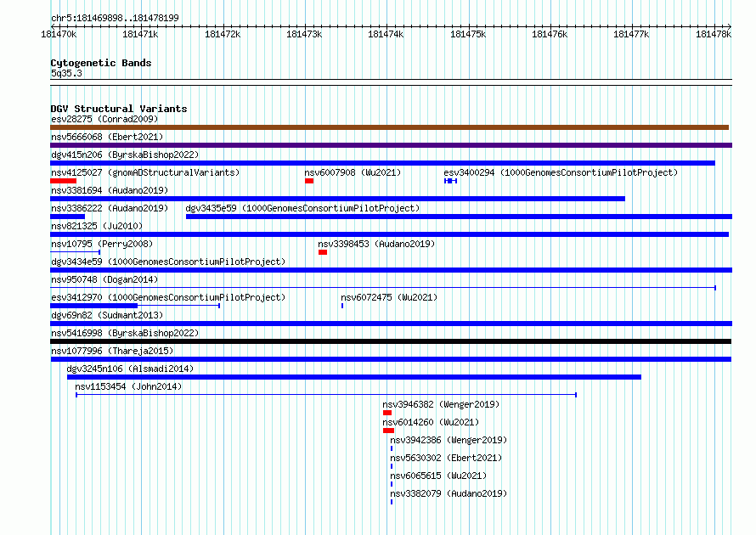Open nsv3946382 (Wenger2019) label
This screenshot has height=535, width=756.
(441, 404)
